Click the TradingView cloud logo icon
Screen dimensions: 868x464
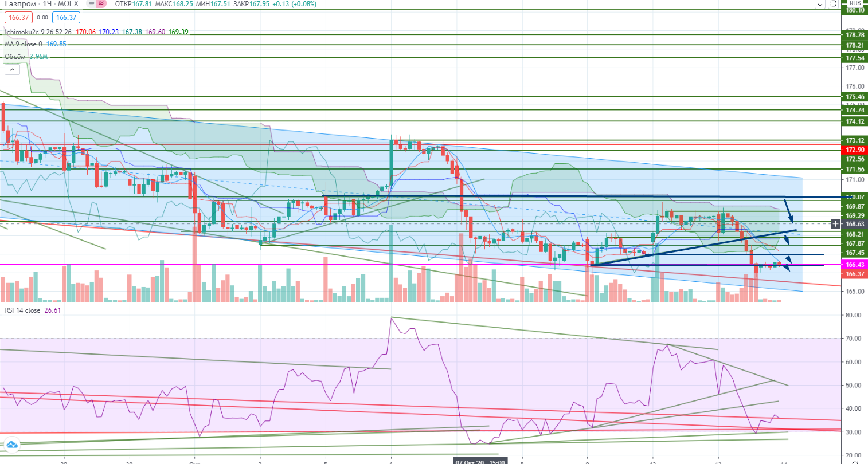tap(11, 444)
